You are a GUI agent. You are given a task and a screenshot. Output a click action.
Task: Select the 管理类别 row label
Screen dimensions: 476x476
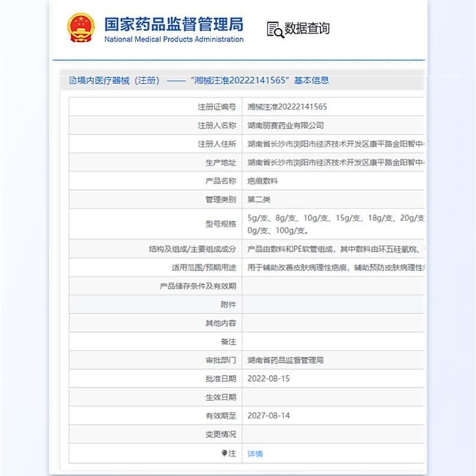pos(221,199)
